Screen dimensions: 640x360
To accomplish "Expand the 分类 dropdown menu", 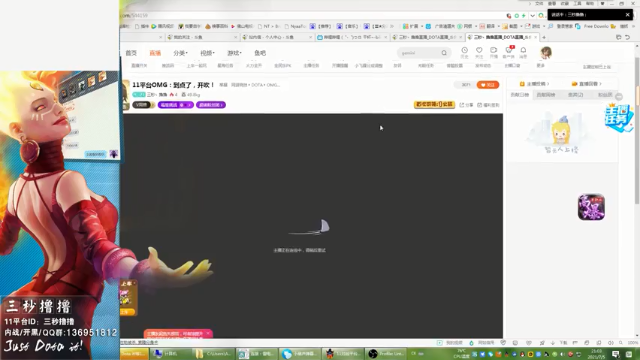I will 180,53.
